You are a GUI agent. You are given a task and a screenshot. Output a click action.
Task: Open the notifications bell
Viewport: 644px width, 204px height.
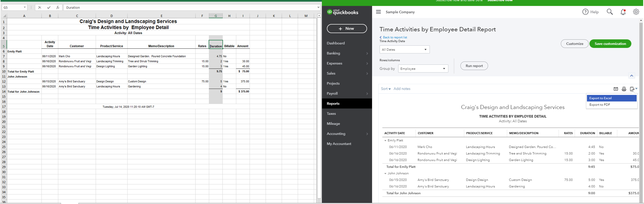tap(623, 12)
